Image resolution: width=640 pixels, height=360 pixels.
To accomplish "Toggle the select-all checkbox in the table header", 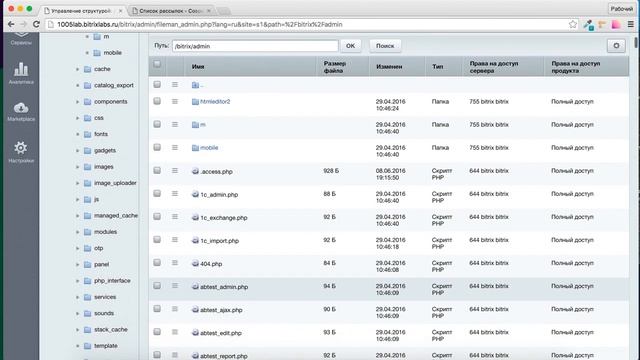I will (x=157, y=64).
